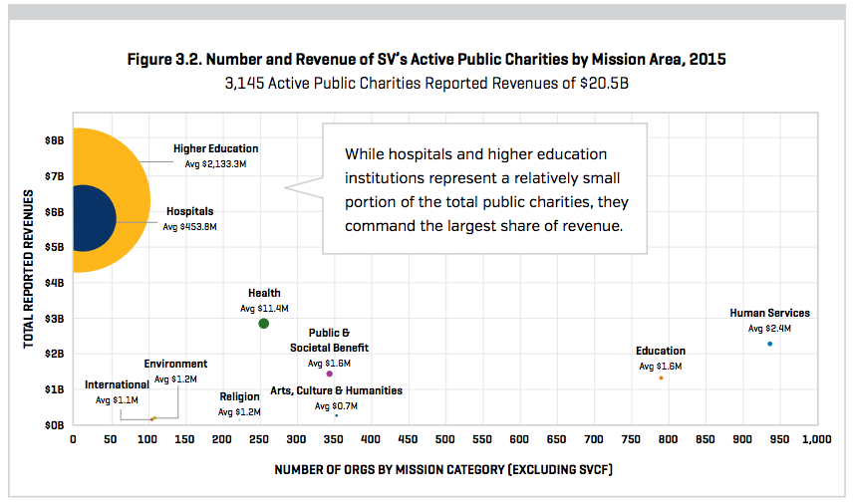Image resolution: width=854 pixels, height=504 pixels.
Task: Click the '$3B' y-axis tick
Action: 55,319
